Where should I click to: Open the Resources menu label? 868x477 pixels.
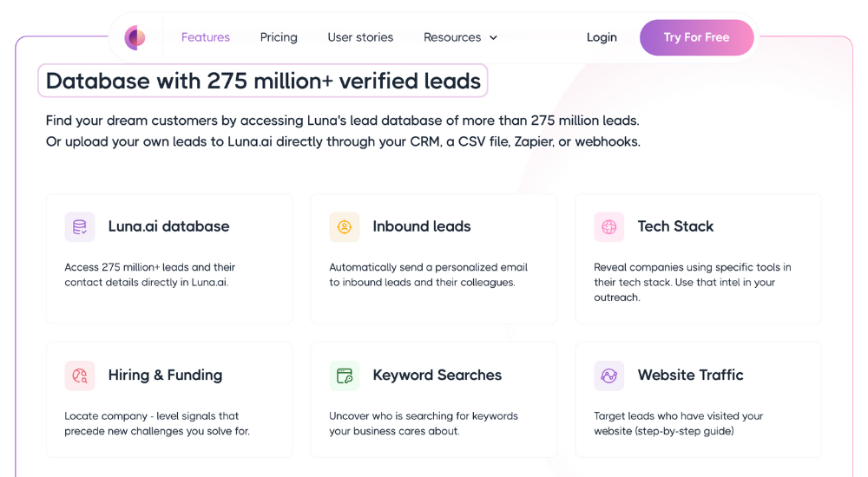point(452,37)
